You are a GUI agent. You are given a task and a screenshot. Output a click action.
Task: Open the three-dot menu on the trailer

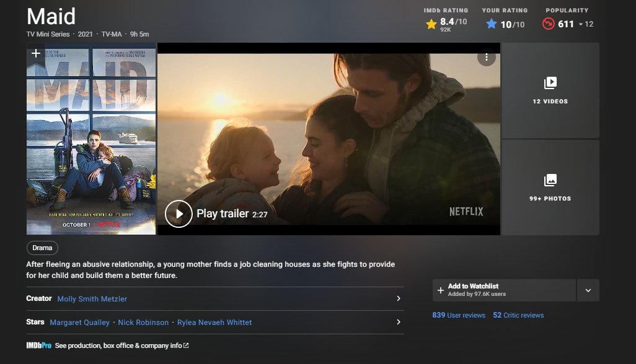tap(487, 58)
